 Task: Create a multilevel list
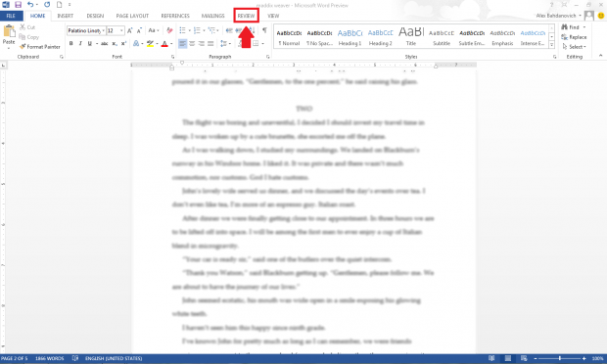212,30
